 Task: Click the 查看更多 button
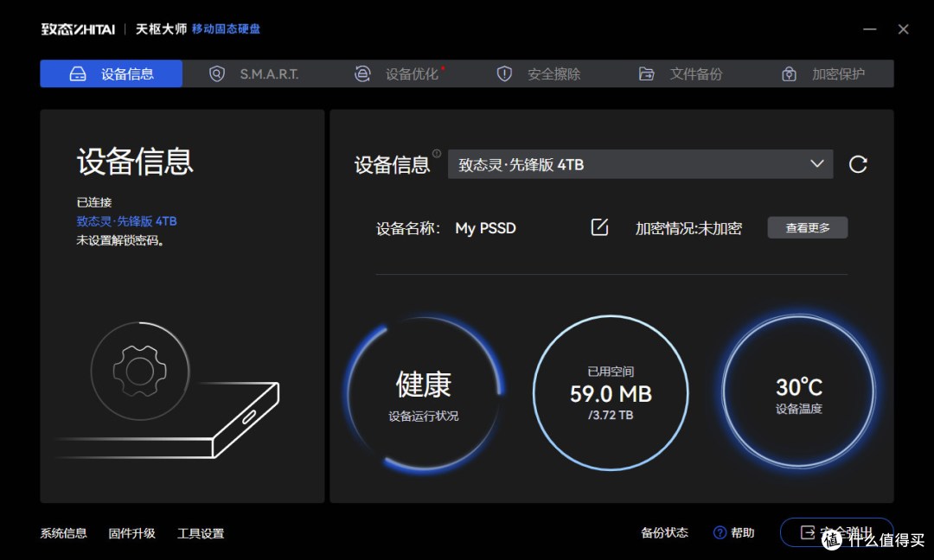807,227
